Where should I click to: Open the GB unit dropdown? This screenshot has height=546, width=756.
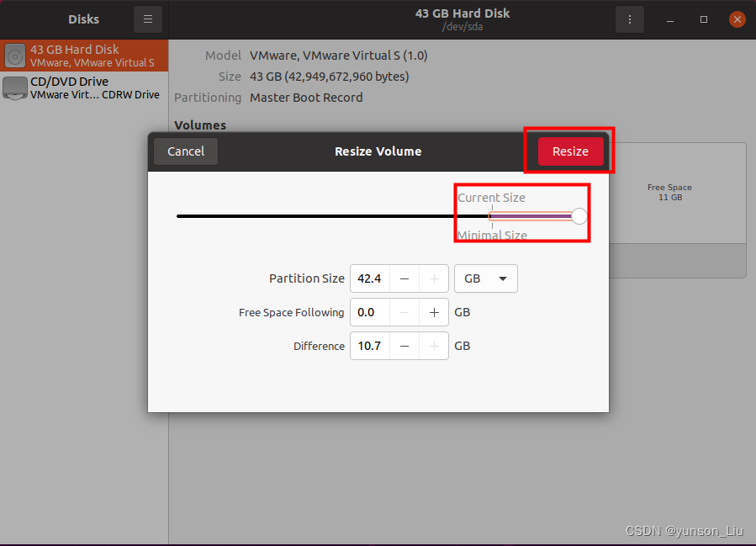pos(485,278)
